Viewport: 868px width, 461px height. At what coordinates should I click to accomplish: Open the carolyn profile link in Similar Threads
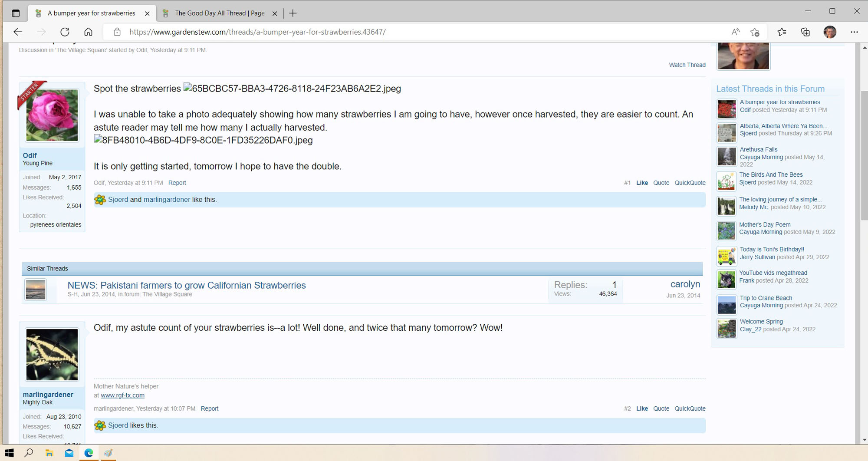click(685, 284)
